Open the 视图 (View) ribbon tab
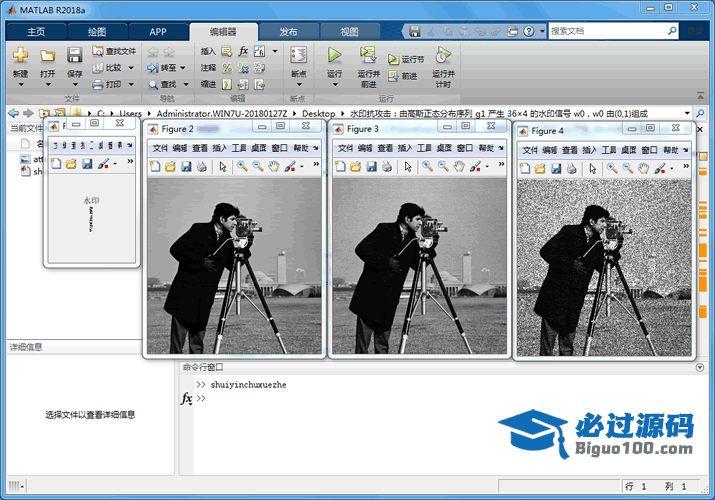Screen dimensions: 715x500 tap(350, 31)
